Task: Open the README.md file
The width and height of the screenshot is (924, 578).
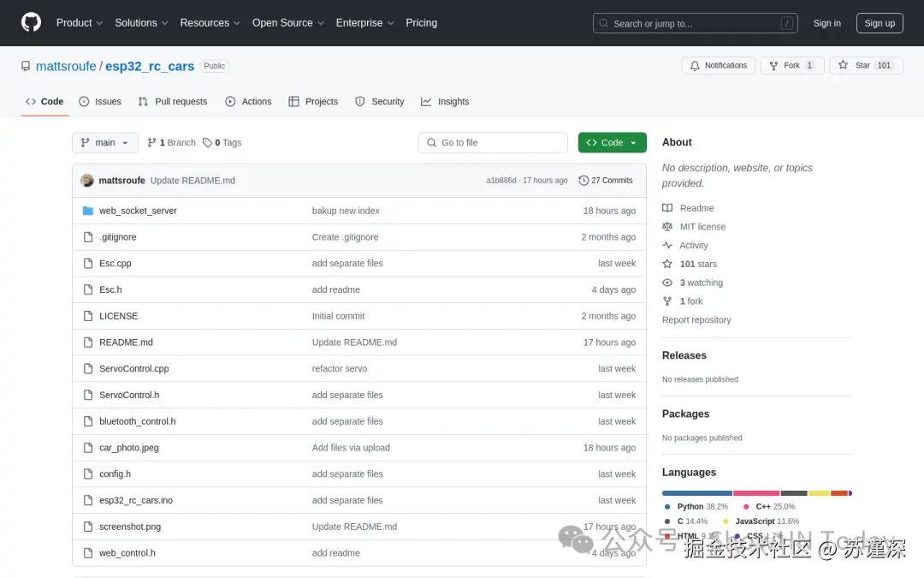Action: click(x=126, y=342)
